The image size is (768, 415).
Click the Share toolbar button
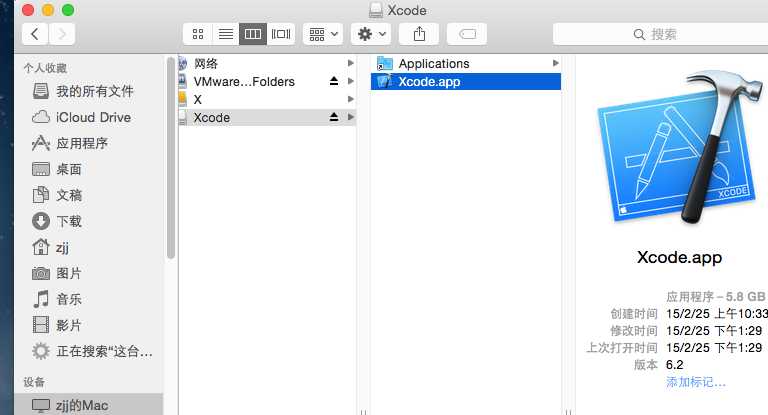coord(419,34)
